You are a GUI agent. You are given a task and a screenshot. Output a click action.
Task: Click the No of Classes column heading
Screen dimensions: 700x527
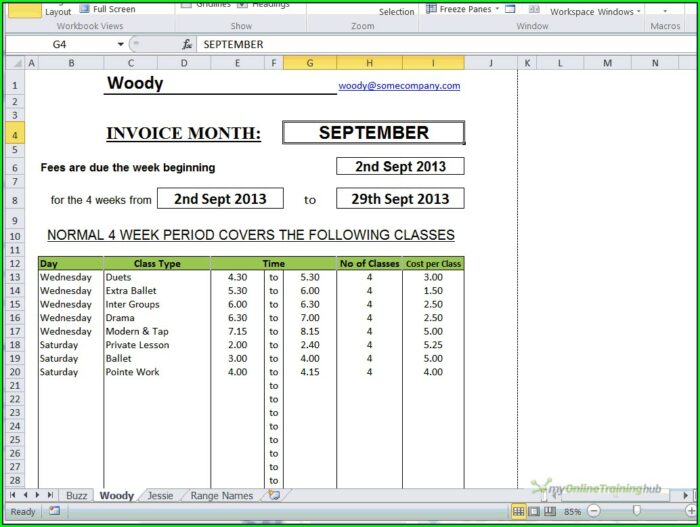click(x=370, y=264)
